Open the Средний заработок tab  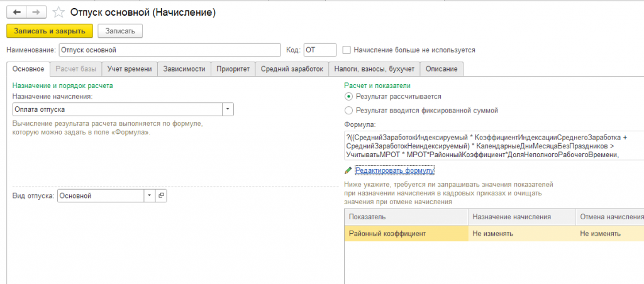(x=292, y=69)
